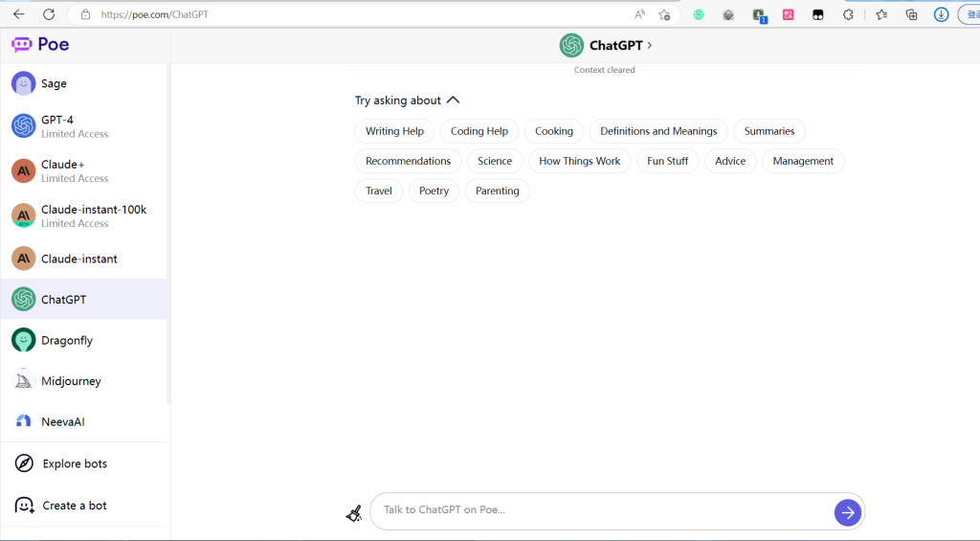The image size is (980, 541).
Task: Open NeevaAI bot from sidebar
Action: click(84, 421)
